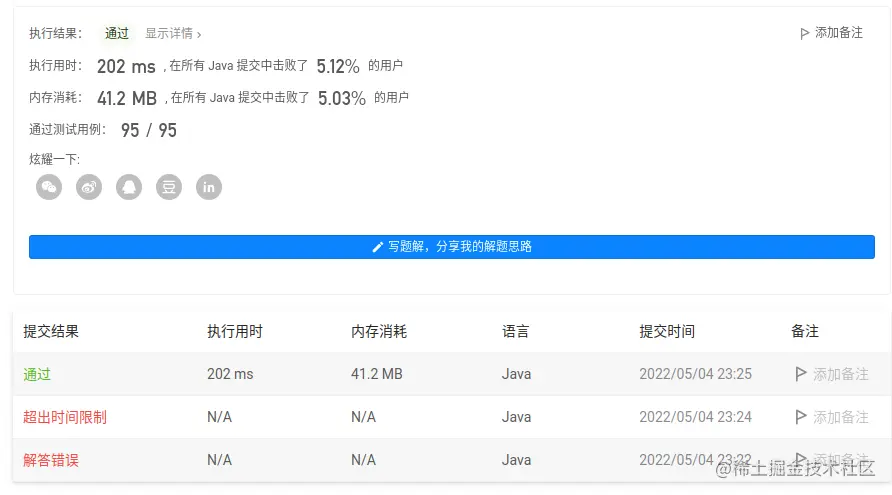Share result via LinkedIn icon
This screenshot has height=495, width=892.
209,187
